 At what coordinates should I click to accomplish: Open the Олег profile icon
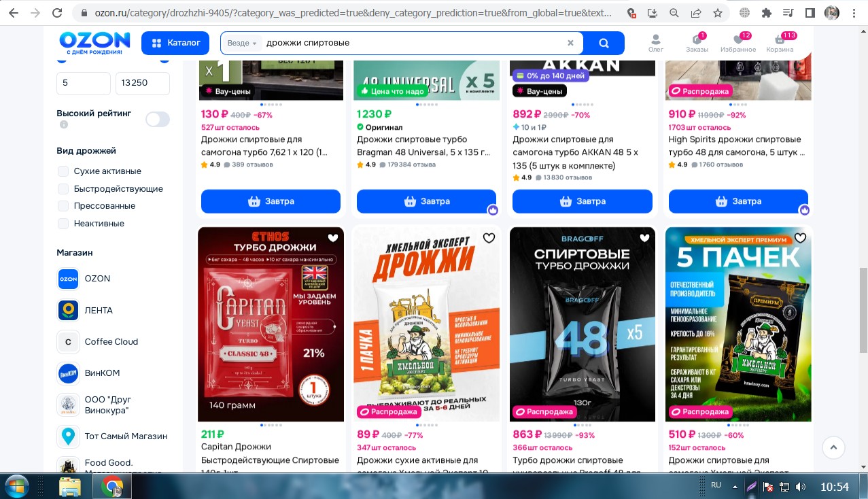tap(656, 43)
